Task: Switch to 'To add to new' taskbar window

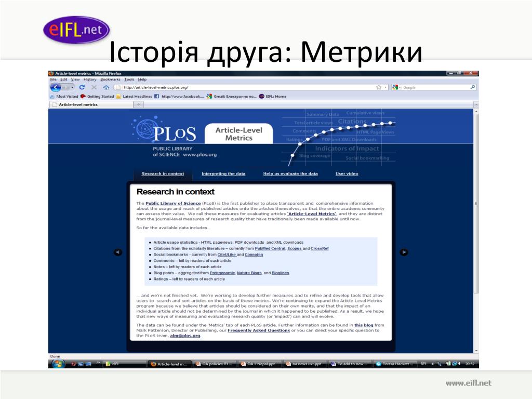Action: pos(350,364)
